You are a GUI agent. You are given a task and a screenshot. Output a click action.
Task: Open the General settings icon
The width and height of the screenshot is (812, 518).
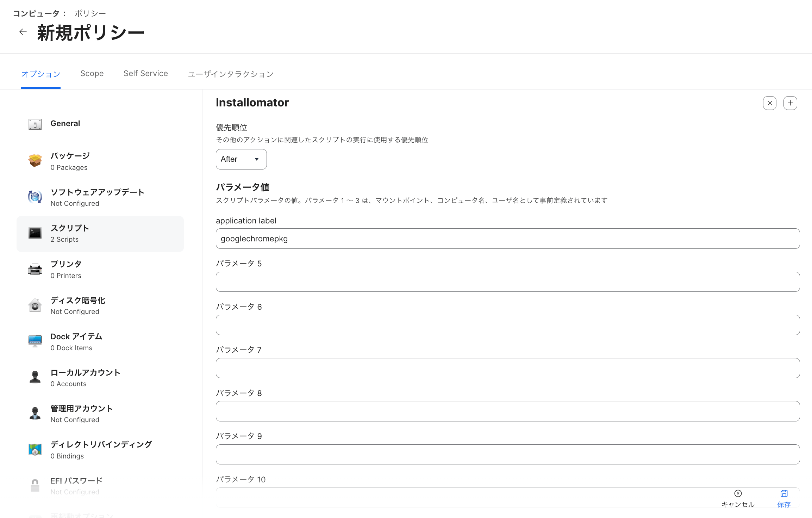click(x=35, y=124)
